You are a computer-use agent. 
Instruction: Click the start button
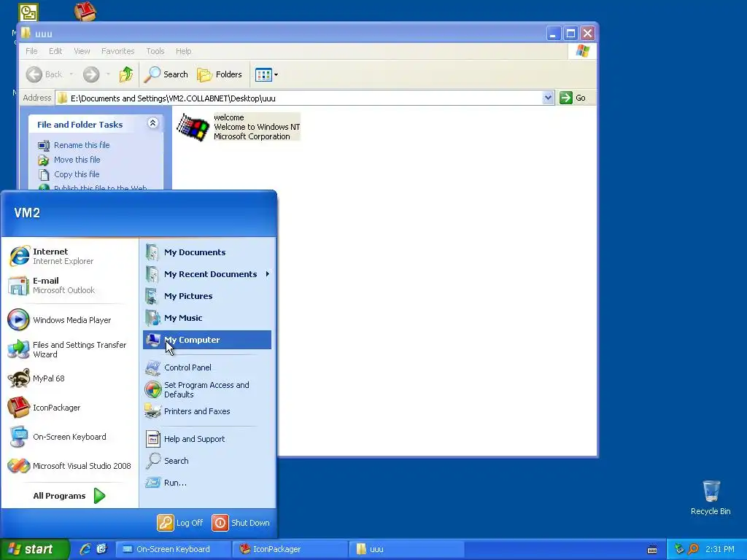point(35,549)
